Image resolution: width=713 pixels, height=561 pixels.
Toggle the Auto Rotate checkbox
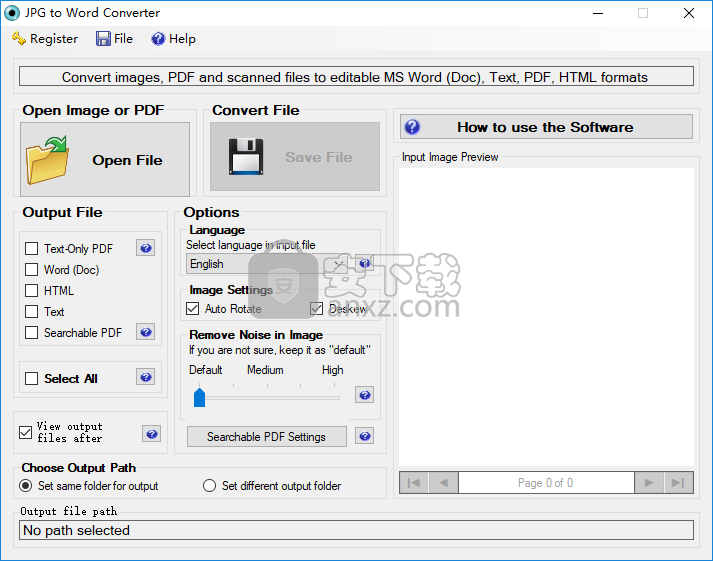tap(192, 309)
